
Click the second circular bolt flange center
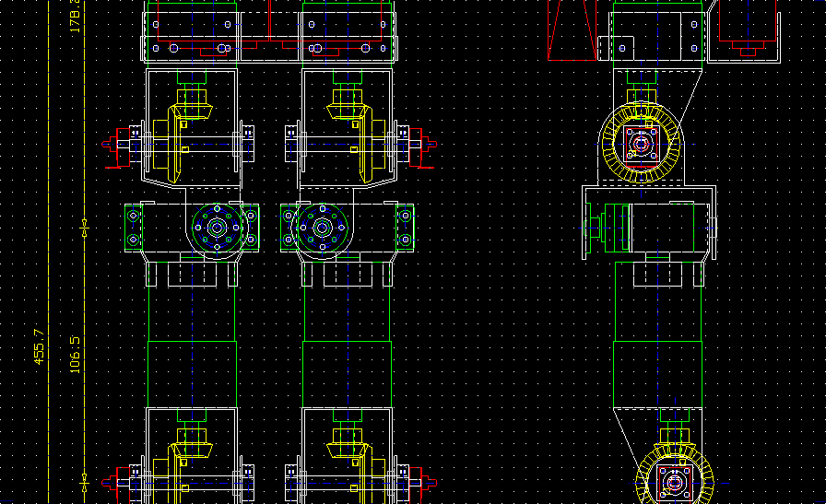[x=322, y=228]
